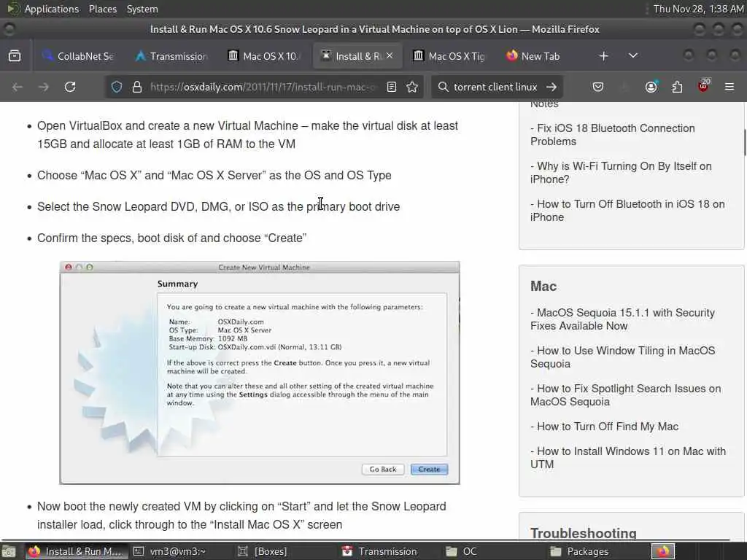Select Install & Run M... Firefox taskbar entry

point(76,551)
